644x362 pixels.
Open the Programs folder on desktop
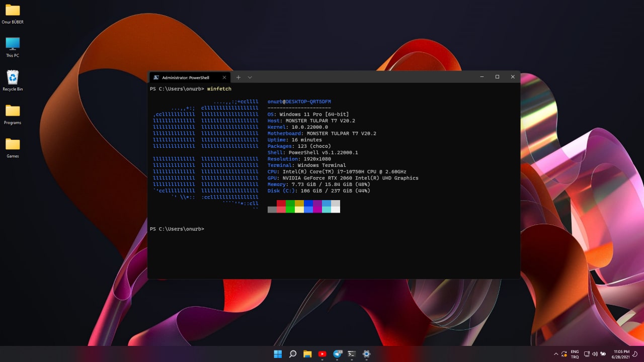[13, 114]
